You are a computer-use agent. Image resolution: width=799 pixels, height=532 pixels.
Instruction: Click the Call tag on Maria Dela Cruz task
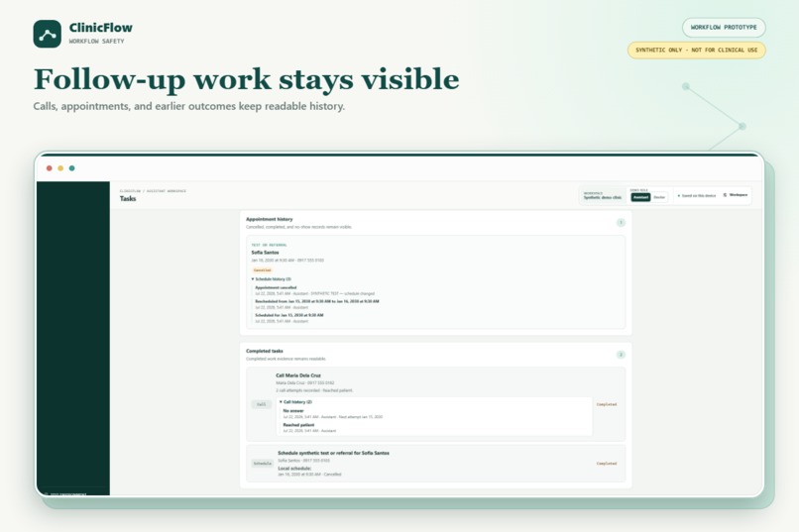(262, 404)
